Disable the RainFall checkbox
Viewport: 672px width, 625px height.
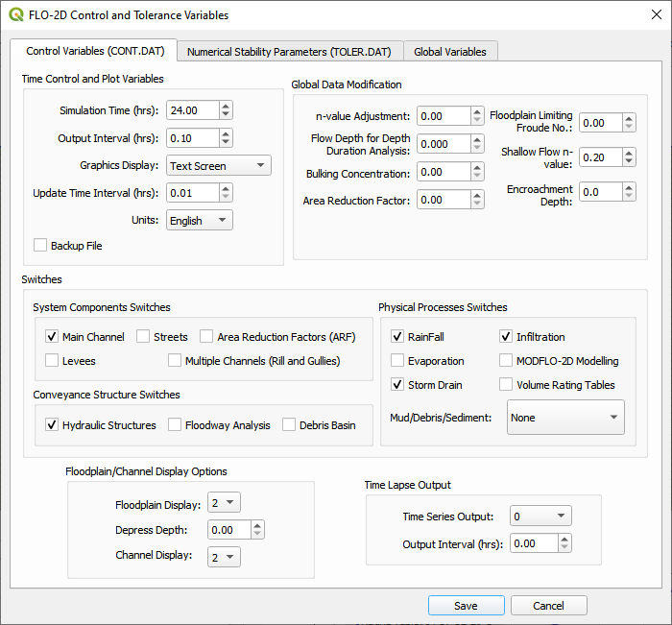tap(397, 337)
